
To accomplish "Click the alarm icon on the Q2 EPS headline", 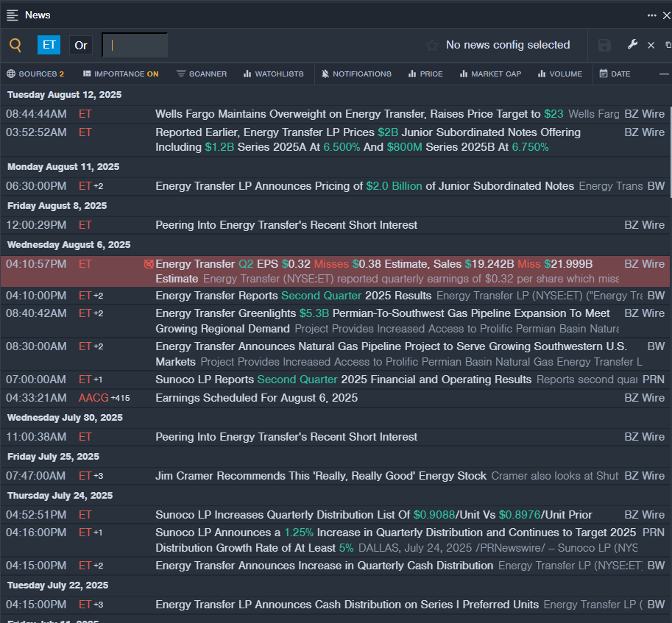I will (x=149, y=264).
